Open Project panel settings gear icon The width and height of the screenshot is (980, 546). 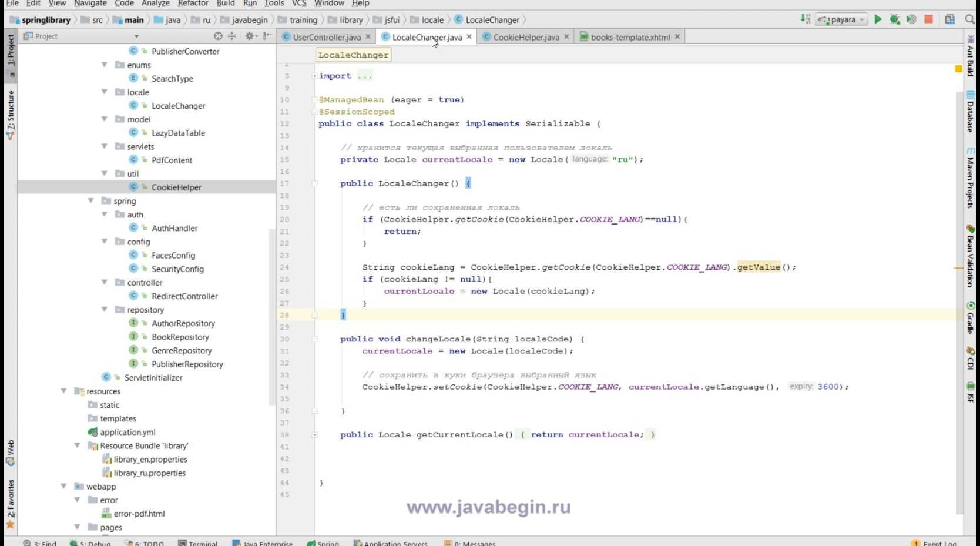click(250, 36)
